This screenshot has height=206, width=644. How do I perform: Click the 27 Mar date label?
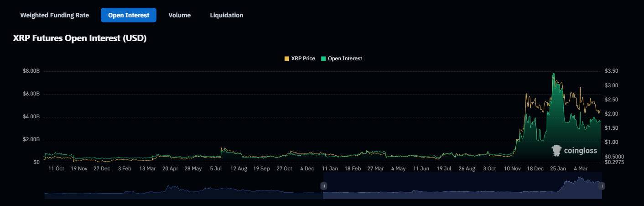click(375, 169)
